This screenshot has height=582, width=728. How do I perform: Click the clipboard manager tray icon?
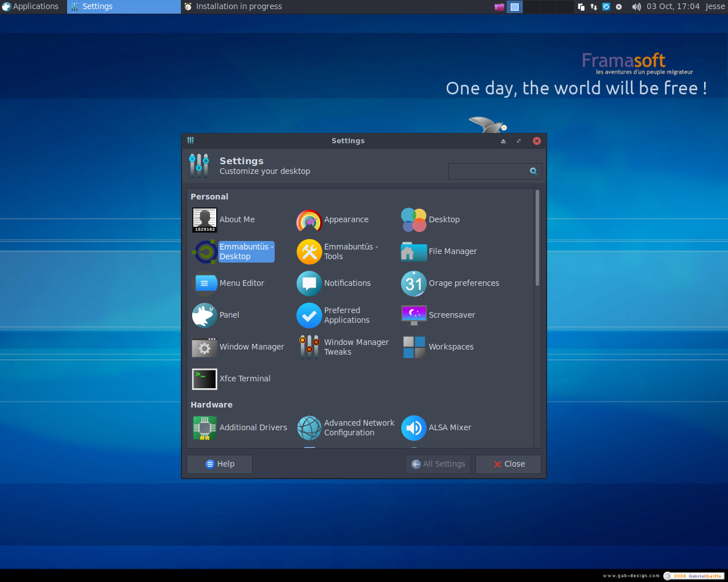[x=581, y=7]
